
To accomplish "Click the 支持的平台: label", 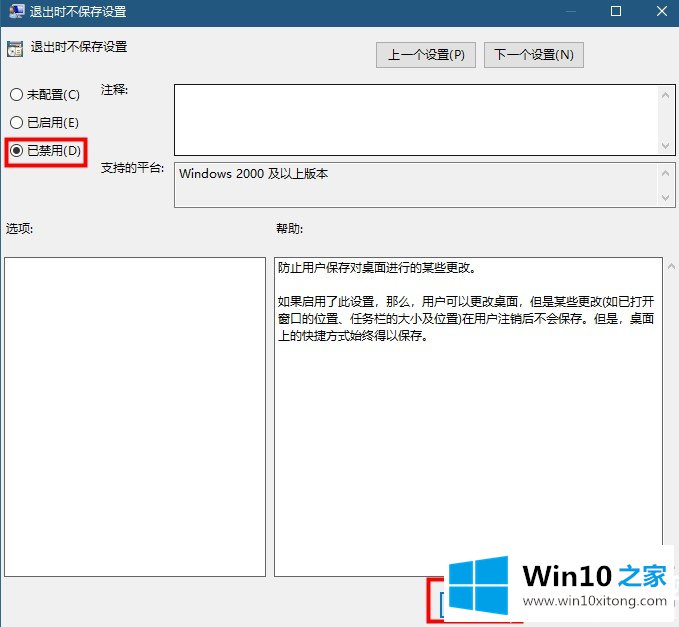I will pos(133,168).
